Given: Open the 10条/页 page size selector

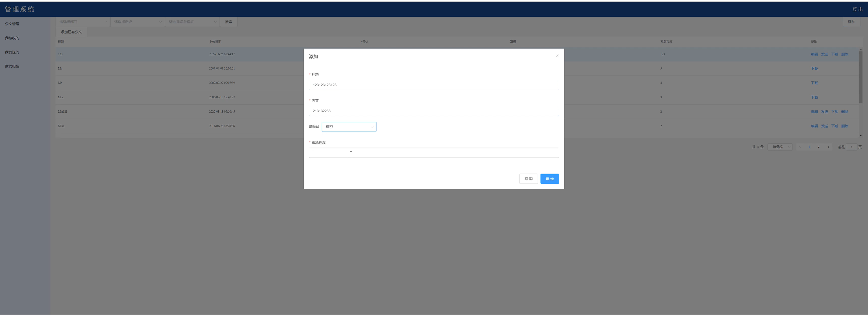Looking at the screenshot, I should click(x=780, y=147).
